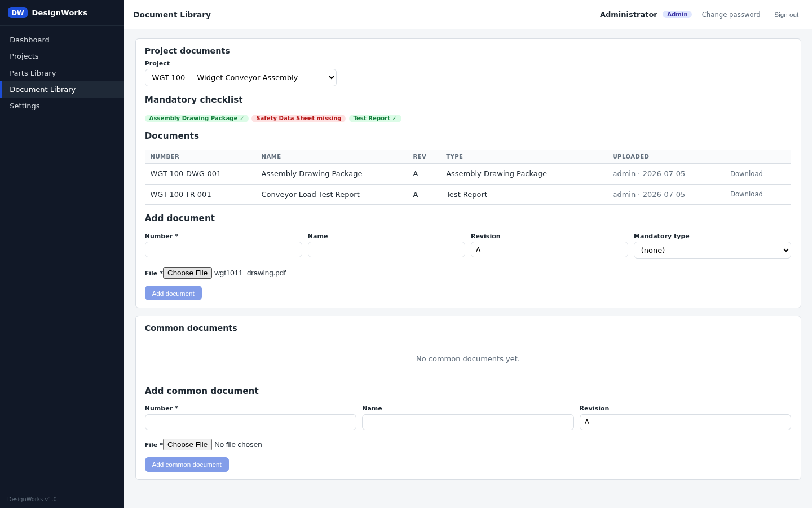
Task: Choose File for the common document
Action: tap(187, 445)
